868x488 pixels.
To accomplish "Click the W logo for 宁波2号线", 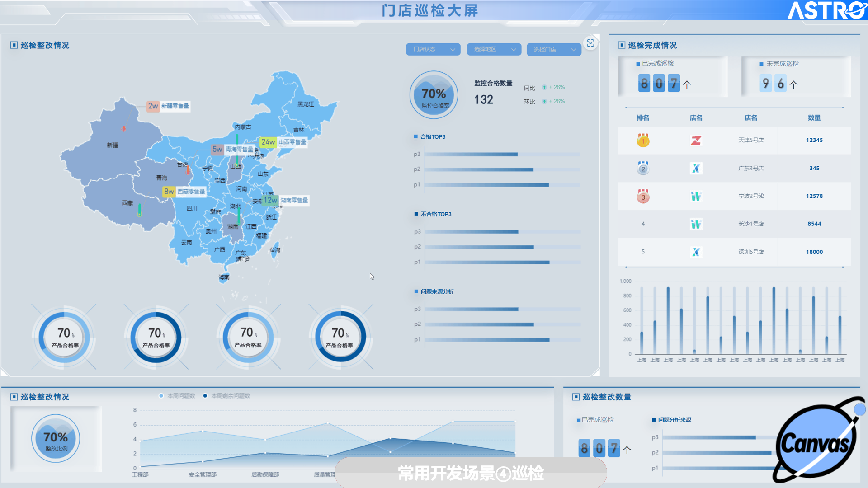I will tap(696, 197).
